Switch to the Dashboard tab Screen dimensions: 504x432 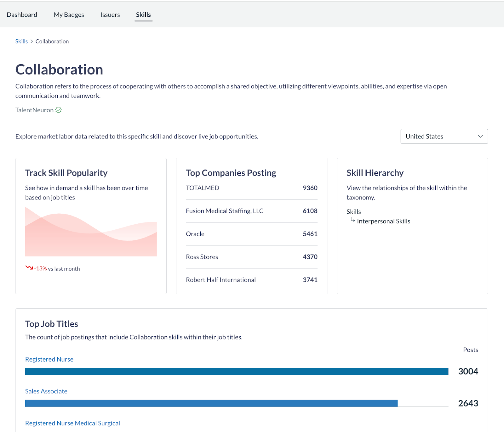coord(22,14)
